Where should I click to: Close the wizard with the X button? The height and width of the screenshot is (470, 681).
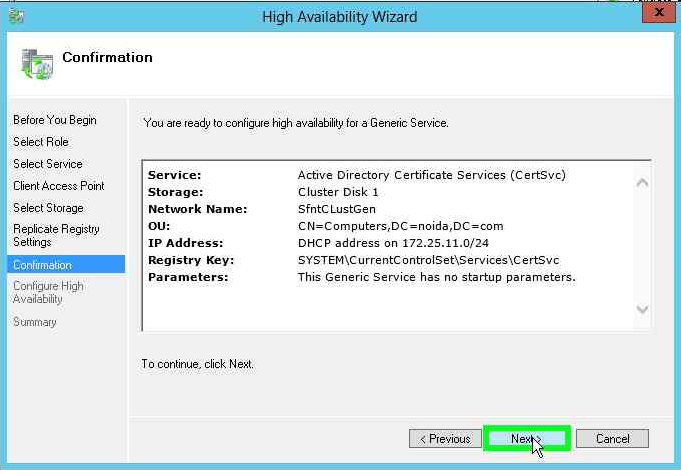tap(659, 12)
